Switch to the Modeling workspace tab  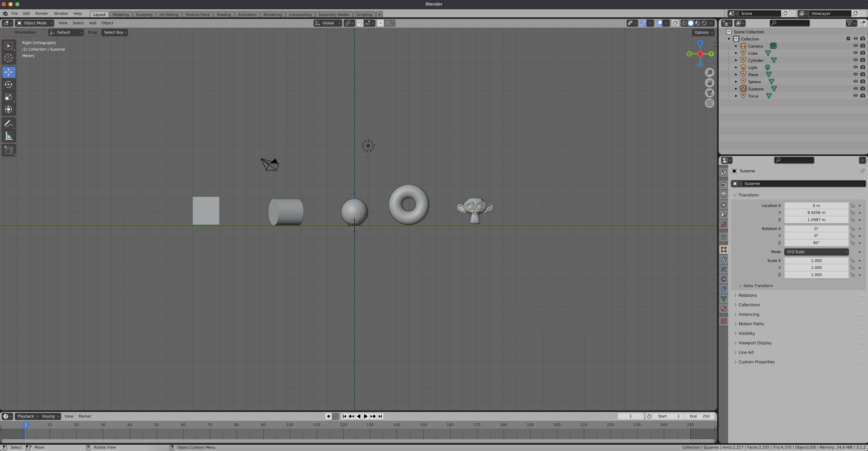pyautogui.click(x=121, y=14)
